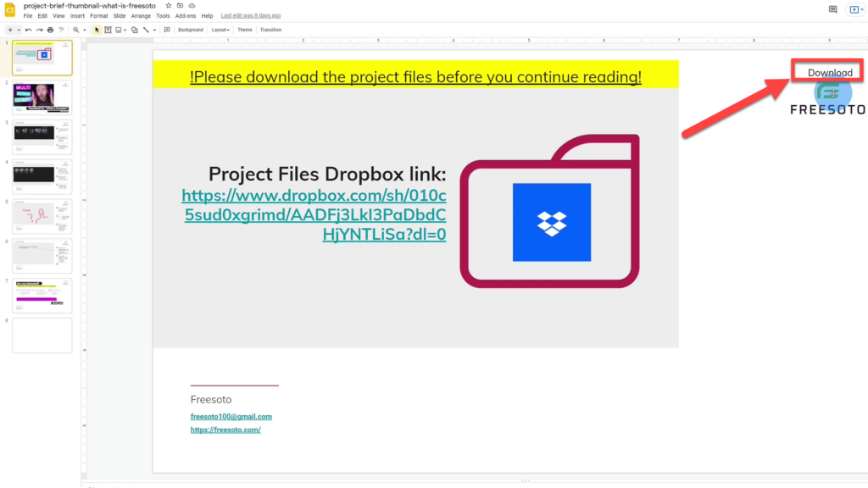This screenshot has width=868, height=488.
Task: Click the Undo arrow
Action: point(28,30)
